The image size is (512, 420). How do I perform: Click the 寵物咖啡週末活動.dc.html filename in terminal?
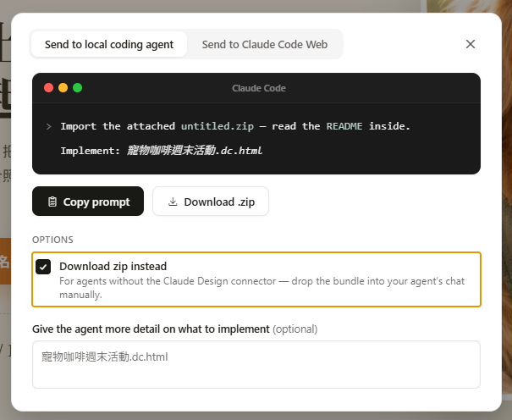pyautogui.click(x=195, y=151)
